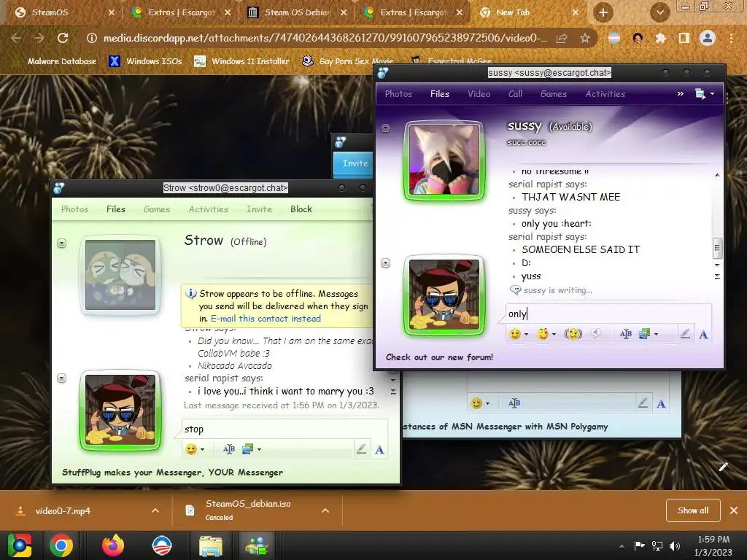Select text mode 'A' in Strow chat
This screenshot has height=560, width=747.
click(379, 449)
